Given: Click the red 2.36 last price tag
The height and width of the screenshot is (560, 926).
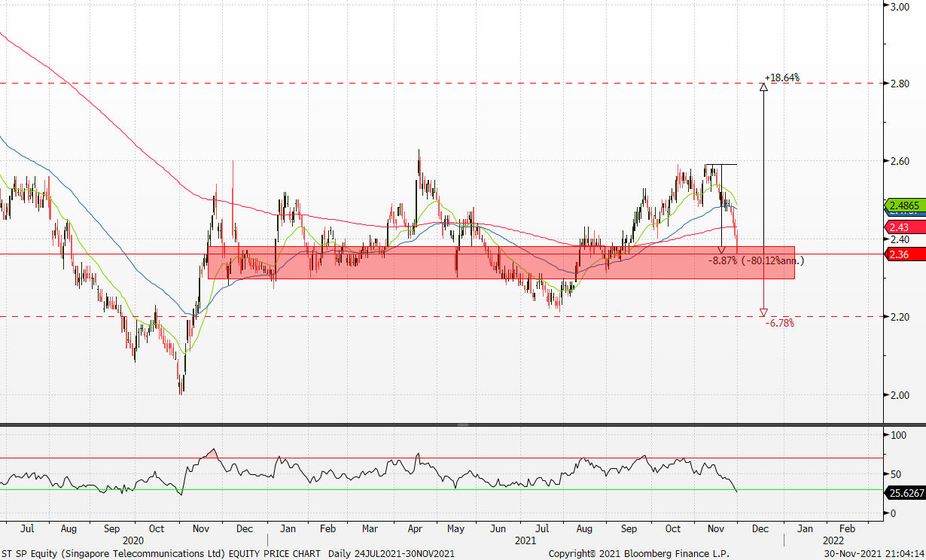Looking at the screenshot, I should [905, 254].
